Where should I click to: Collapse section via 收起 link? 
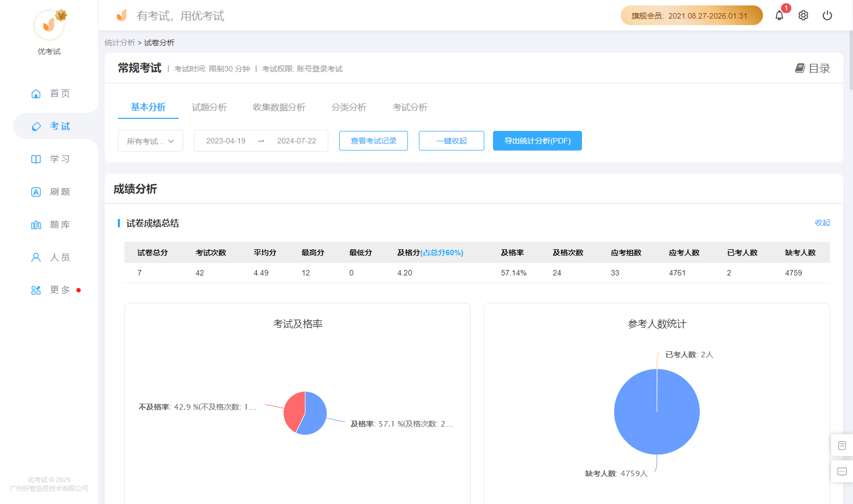[822, 223]
